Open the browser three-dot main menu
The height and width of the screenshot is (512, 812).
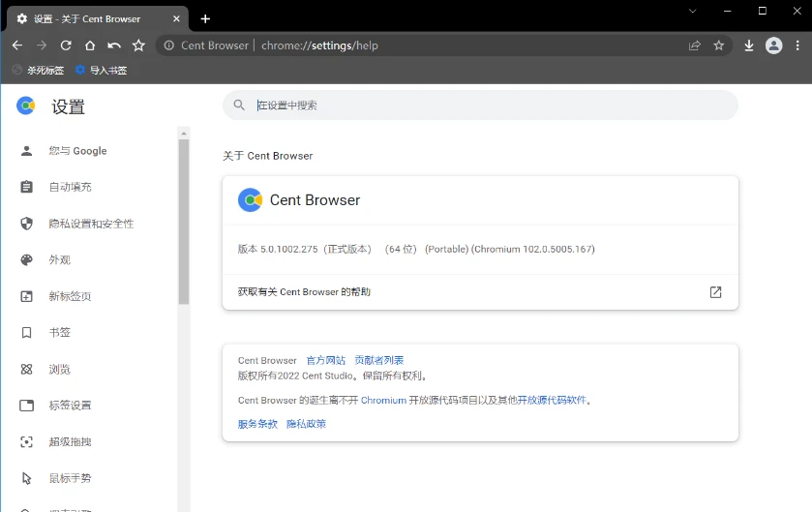coord(797,45)
